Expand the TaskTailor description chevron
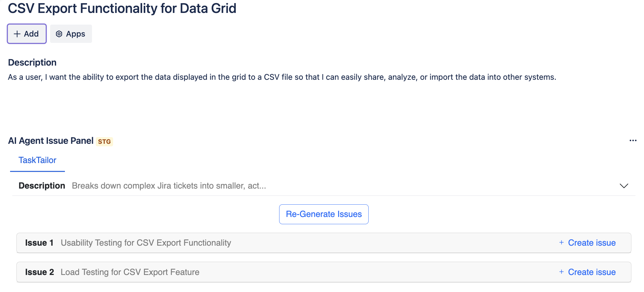Image resolution: width=644 pixels, height=292 pixels. pos(624,186)
